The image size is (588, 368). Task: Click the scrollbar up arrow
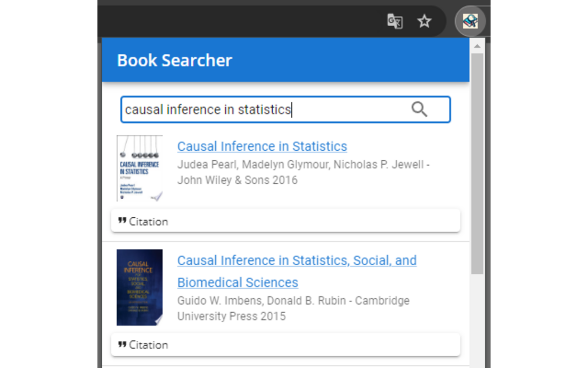[x=477, y=46]
